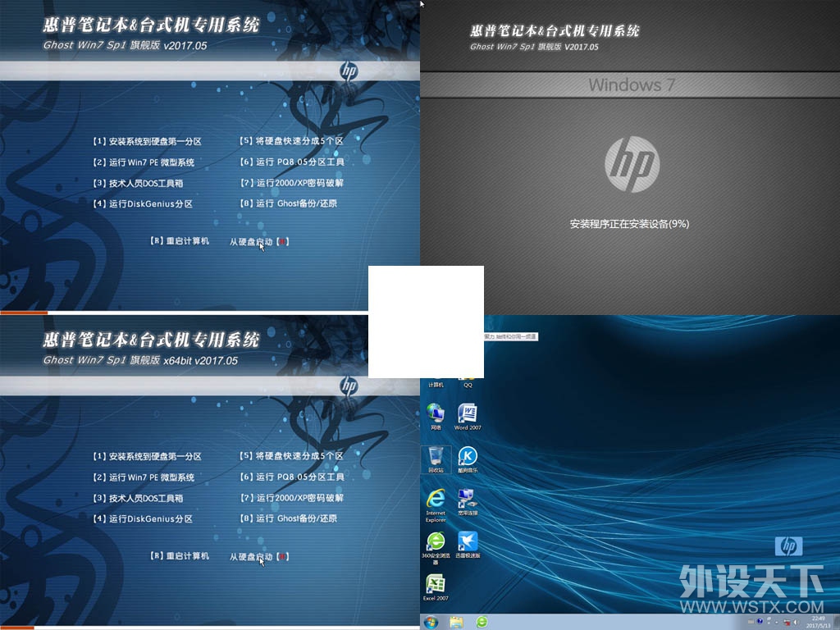Click the speaker volume tray icon
The height and width of the screenshot is (630, 840).
pos(796,622)
